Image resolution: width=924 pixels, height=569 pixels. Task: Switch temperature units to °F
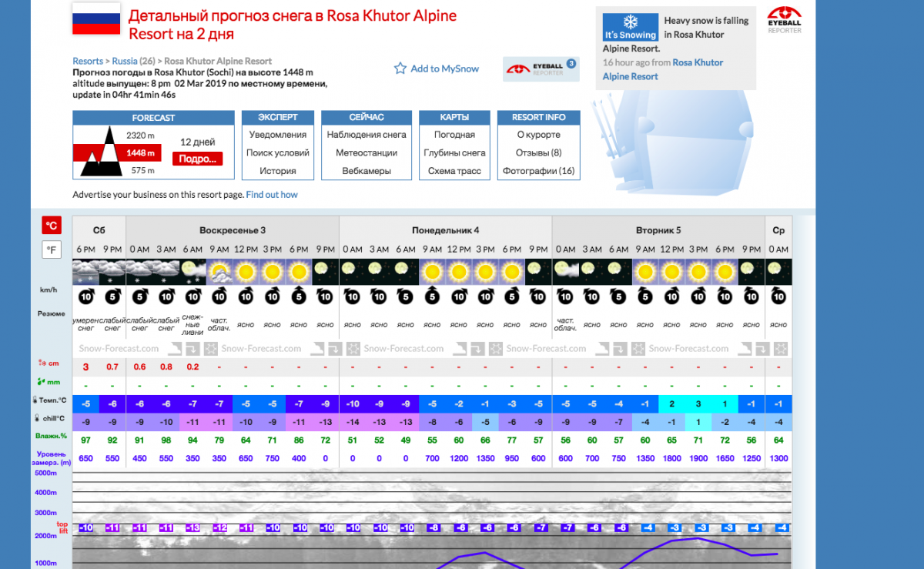52,249
